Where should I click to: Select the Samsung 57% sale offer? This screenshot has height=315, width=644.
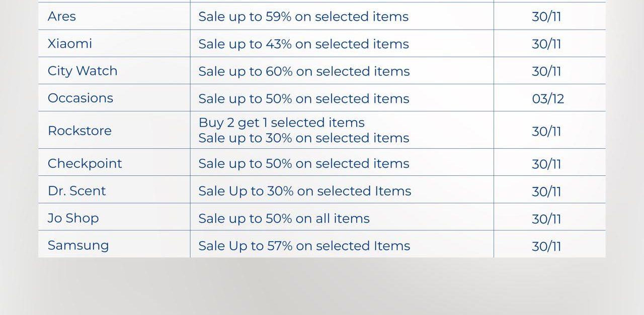pyautogui.click(x=304, y=246)
